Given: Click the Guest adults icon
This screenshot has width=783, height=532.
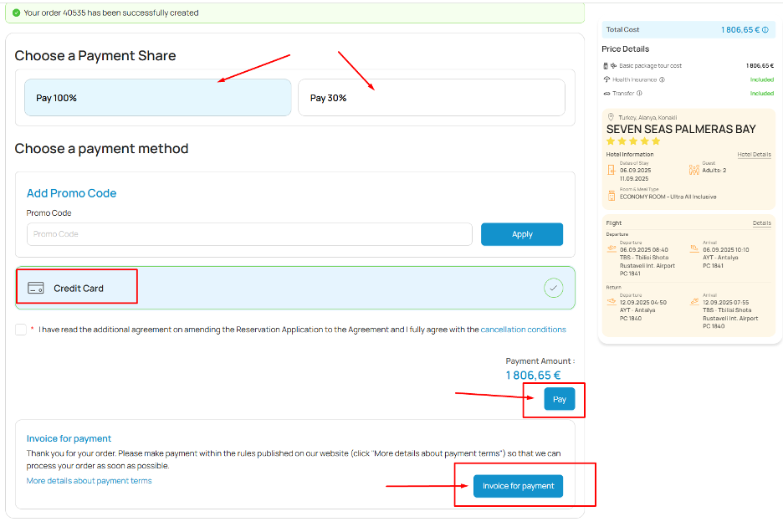Looking at the screenshot, I should click(693, 168).
